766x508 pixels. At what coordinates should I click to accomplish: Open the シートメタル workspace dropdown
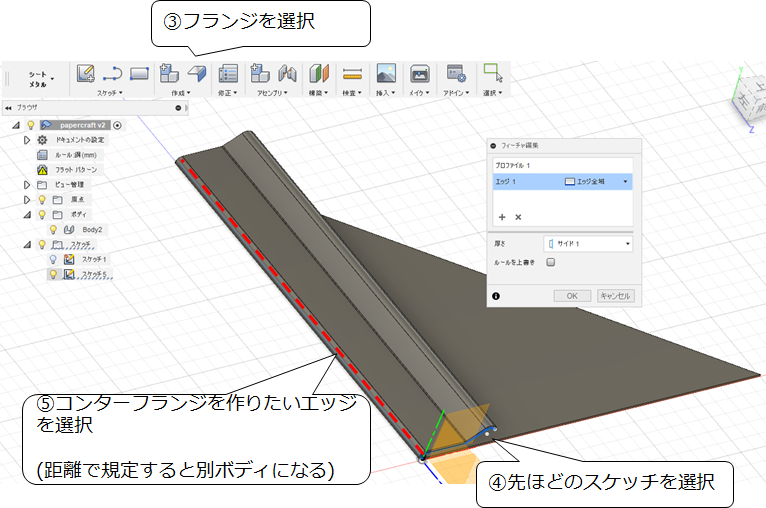(41, 79)
